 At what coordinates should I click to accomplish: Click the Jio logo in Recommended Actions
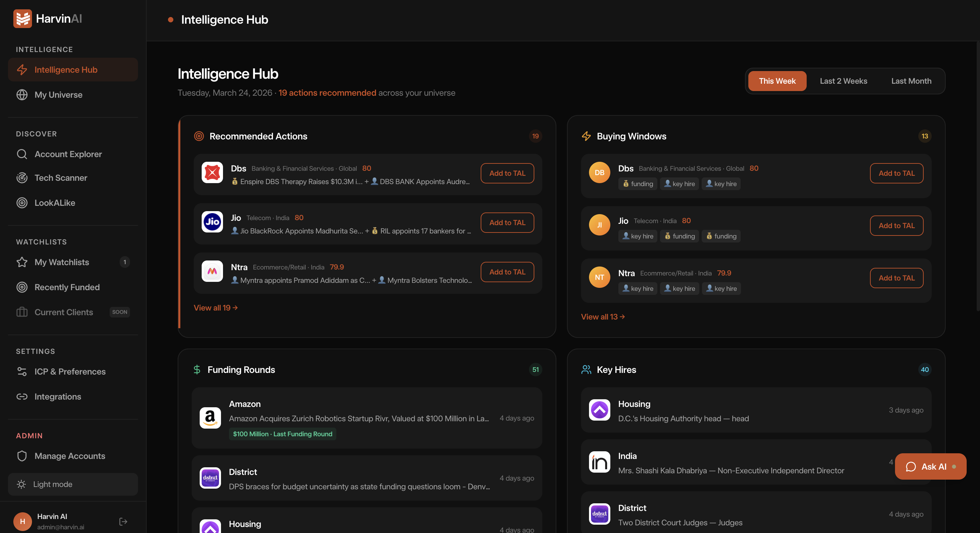[212, 222]
